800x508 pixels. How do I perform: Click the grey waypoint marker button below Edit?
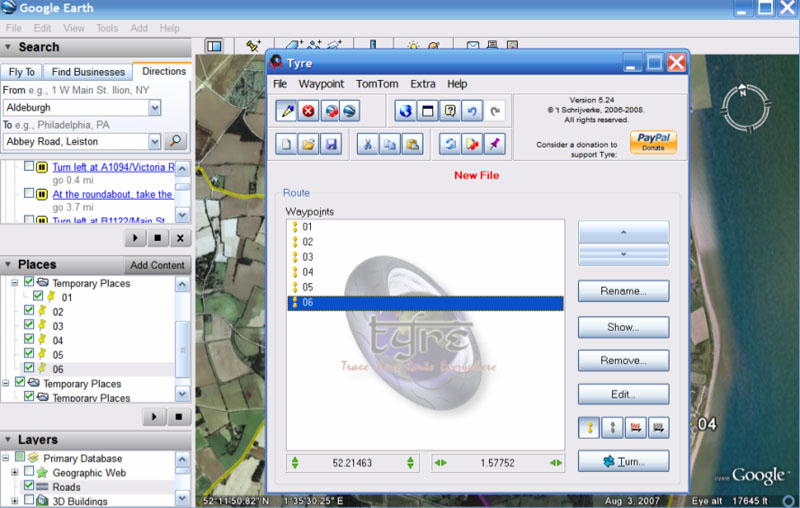click(612, 427)
